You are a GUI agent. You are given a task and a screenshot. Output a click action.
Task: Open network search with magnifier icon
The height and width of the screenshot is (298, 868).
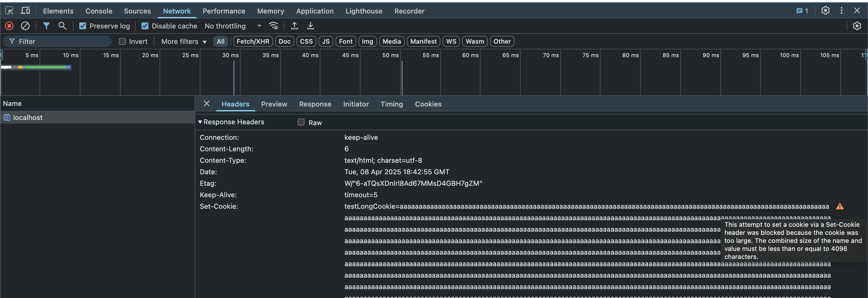click(x=62, y=26)
